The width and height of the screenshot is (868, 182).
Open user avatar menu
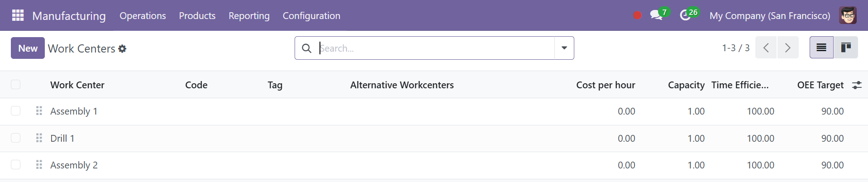(x=848, y=15)
